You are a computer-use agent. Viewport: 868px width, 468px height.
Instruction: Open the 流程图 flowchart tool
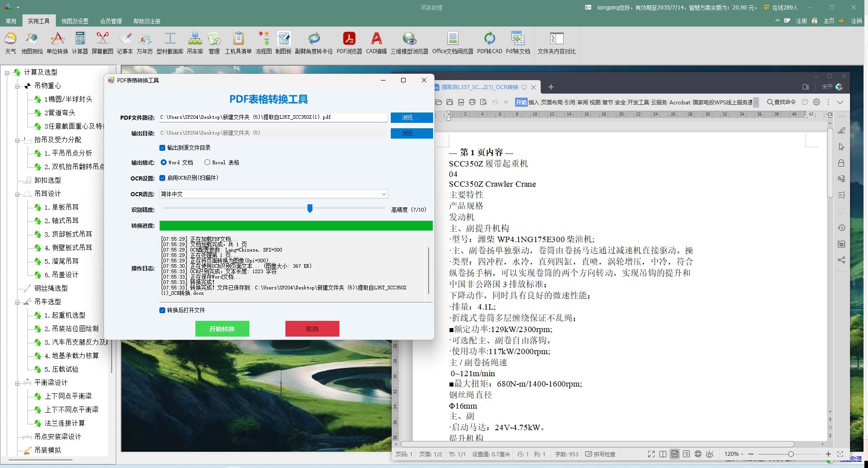click(263, 43)
